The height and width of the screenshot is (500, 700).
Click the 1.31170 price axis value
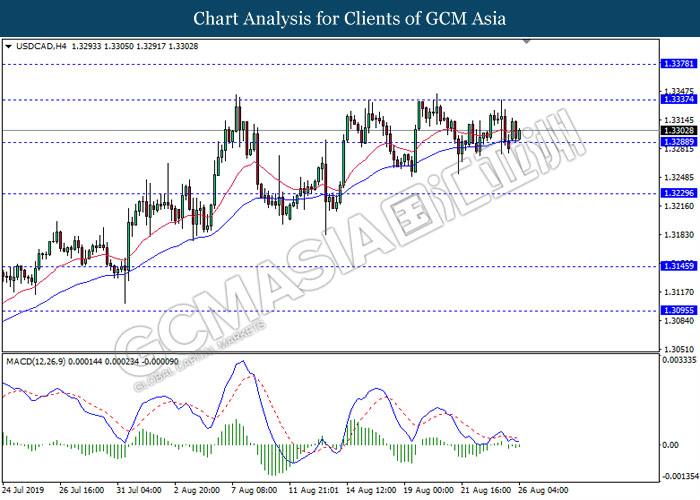pyautogui.click(x=679, y=292)
